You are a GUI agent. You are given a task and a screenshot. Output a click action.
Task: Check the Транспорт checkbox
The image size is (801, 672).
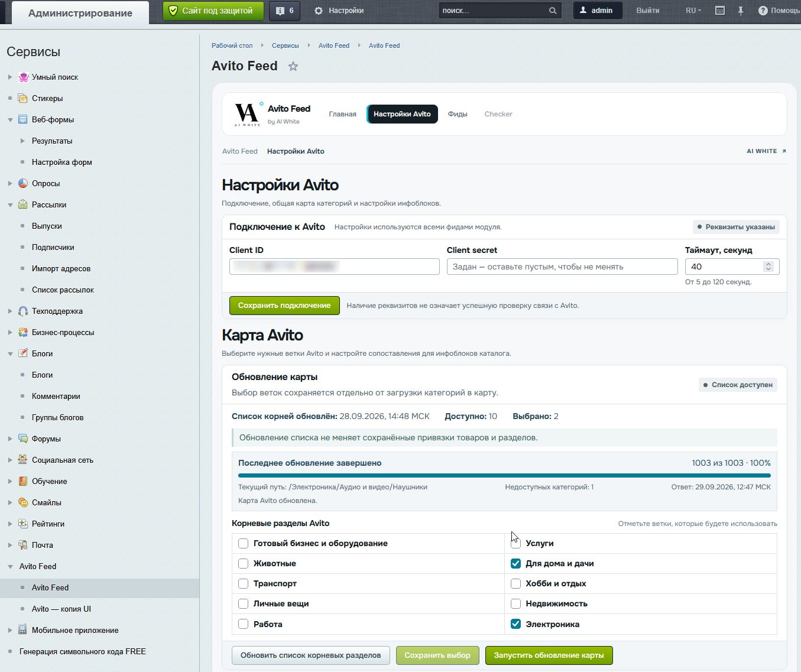(x=243, y=583)
